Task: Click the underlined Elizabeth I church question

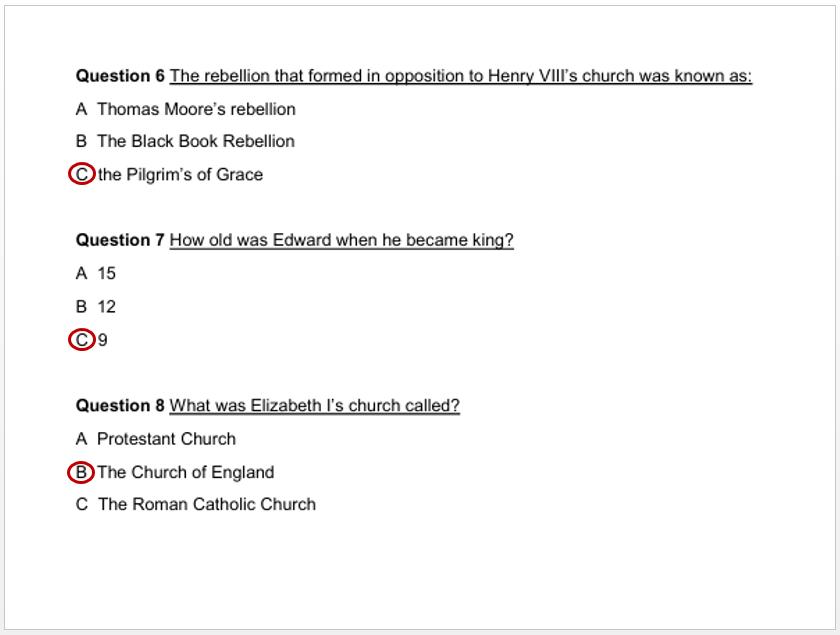Action: tap(314, 406)
